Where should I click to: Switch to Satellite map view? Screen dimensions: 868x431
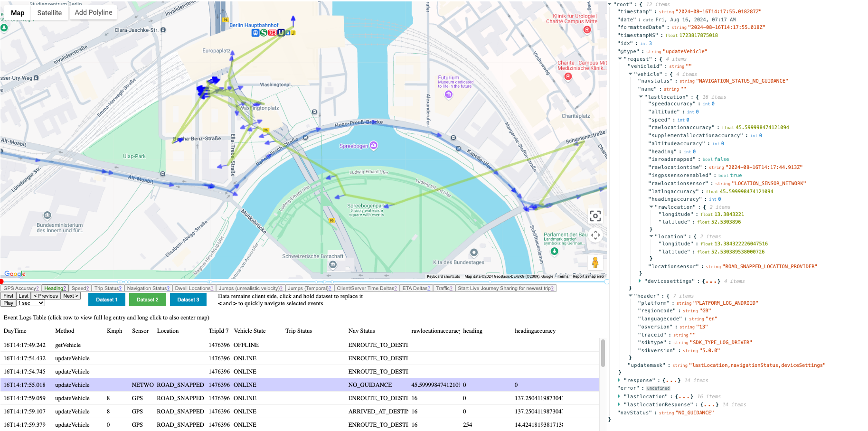[49, 13]
